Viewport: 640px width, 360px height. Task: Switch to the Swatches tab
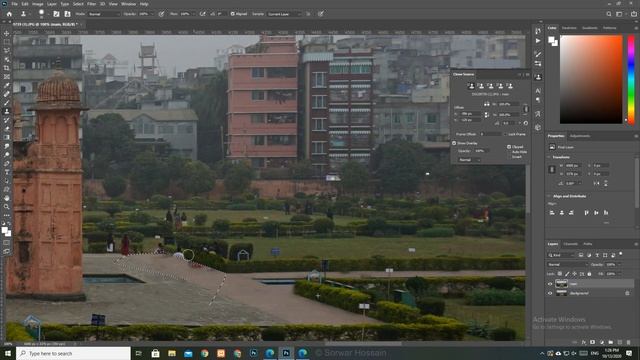(x=569, y=28)
